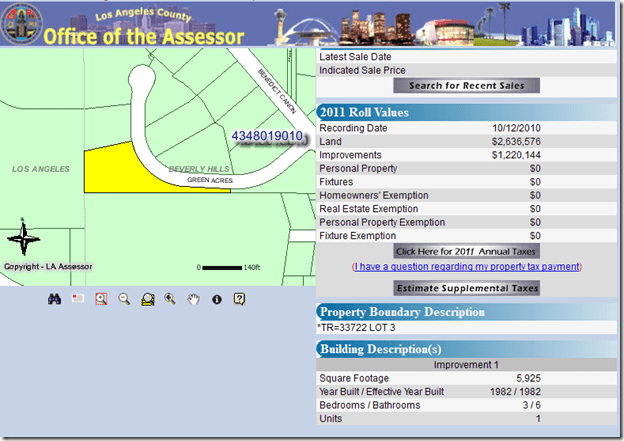
Task: Open the property tax payment question link
Action: pyautogui.click(x=466, y=266)
